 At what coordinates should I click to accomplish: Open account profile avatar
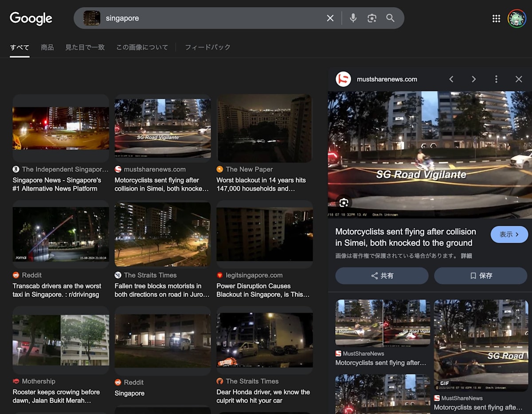[x=516, y=18]
